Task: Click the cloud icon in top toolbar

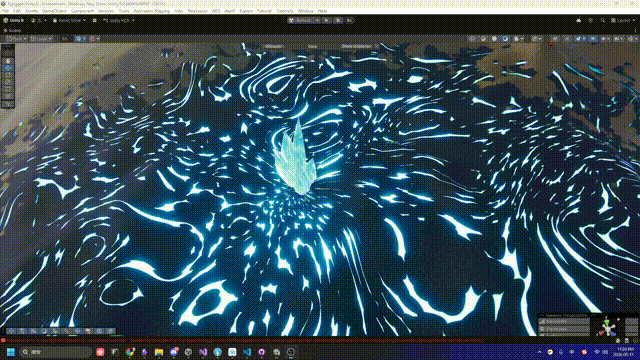Action: [578, 20]
